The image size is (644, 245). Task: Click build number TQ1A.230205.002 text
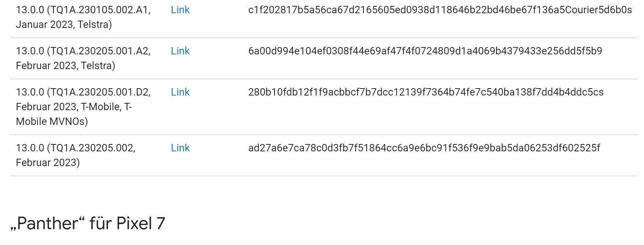click(x=91, y=148)
